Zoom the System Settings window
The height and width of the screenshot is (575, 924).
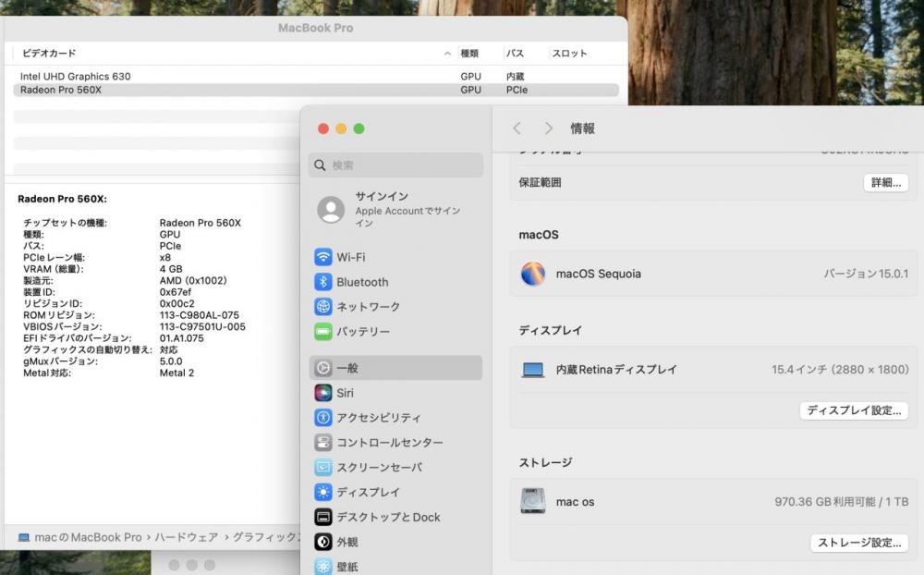(x=359, y=128)
